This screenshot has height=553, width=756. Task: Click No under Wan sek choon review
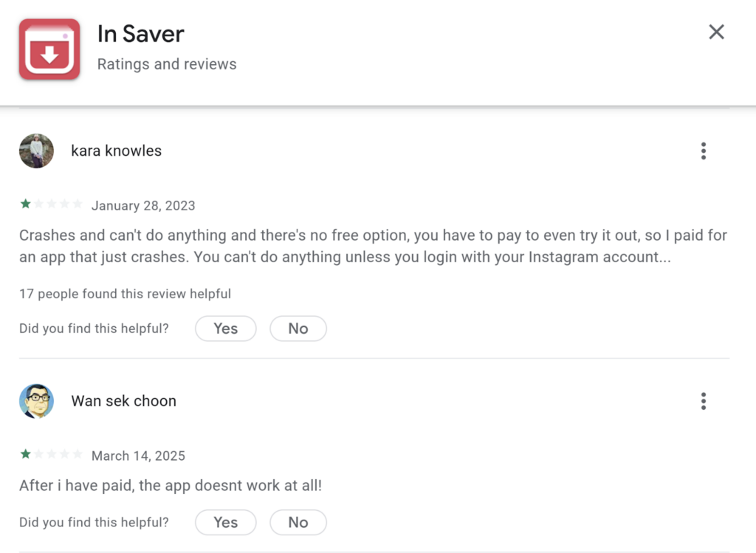(x=298, y=522)
